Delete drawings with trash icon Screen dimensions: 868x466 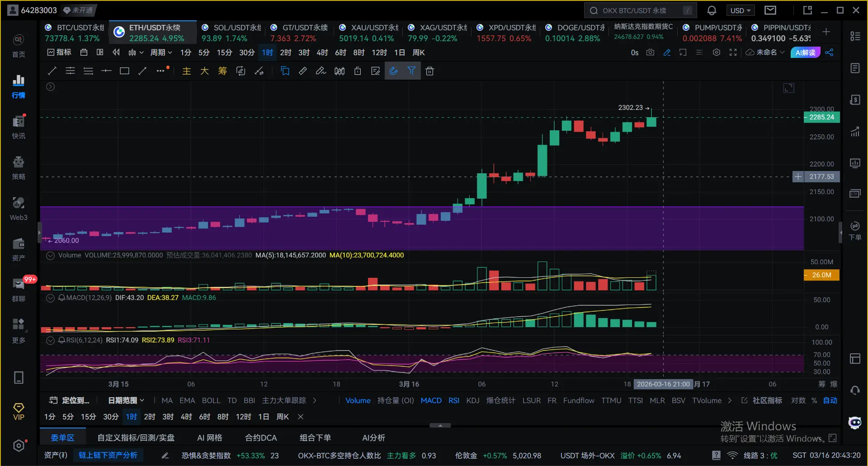(430, 71)
